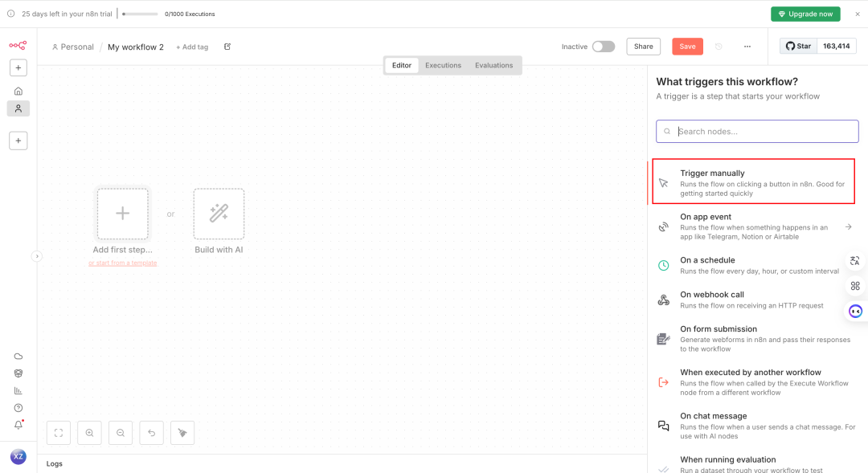Open the notifications bell icon
The width and height of the screenshot is (868, 473).
pyautogui.click(x=18, y=425)
